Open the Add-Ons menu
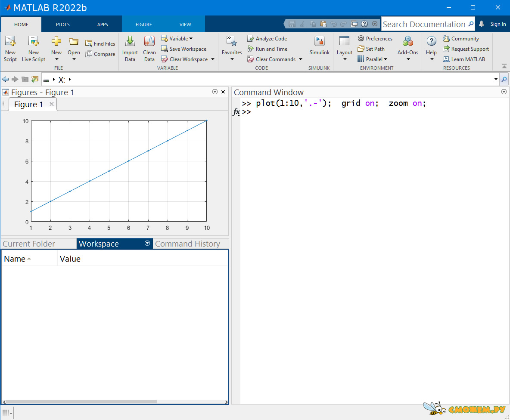 point(408,49)
